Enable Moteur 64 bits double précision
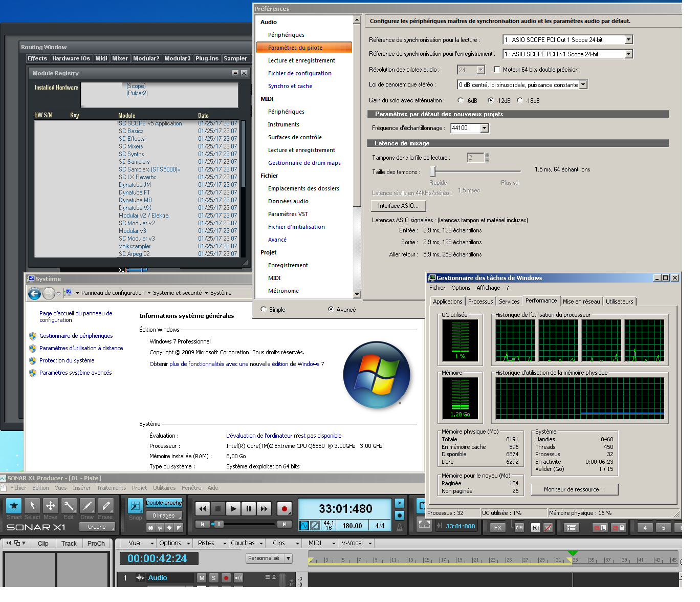The width and height of the screenshot is (700, 602). pyautogui.click(x=497, y=70)
